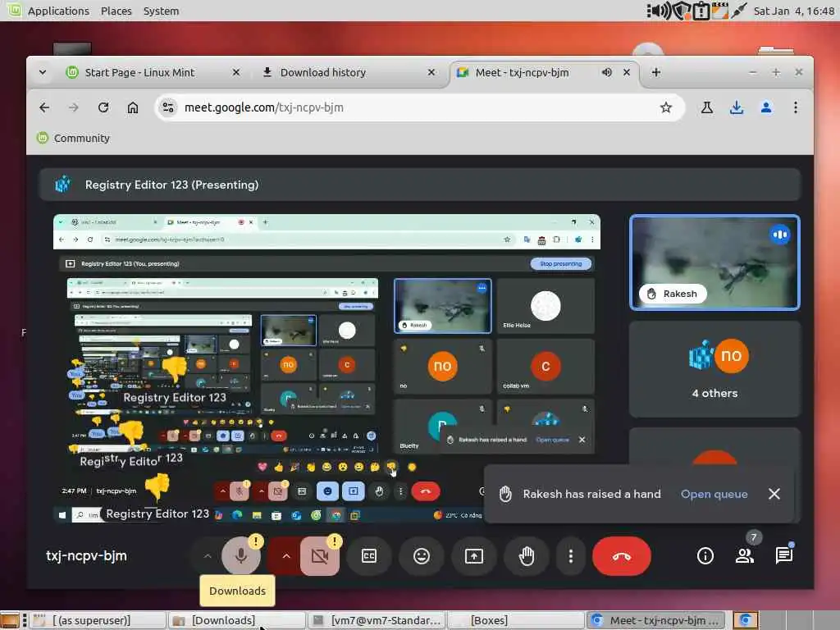Open the System menu

tap(162, 11)
